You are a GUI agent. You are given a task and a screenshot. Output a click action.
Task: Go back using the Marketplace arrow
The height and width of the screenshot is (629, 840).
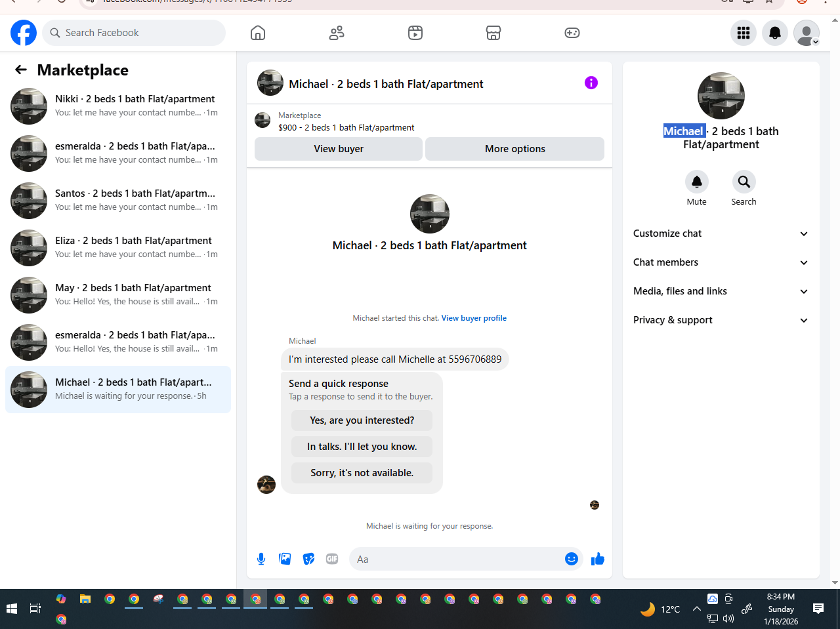tap(21, 70)
